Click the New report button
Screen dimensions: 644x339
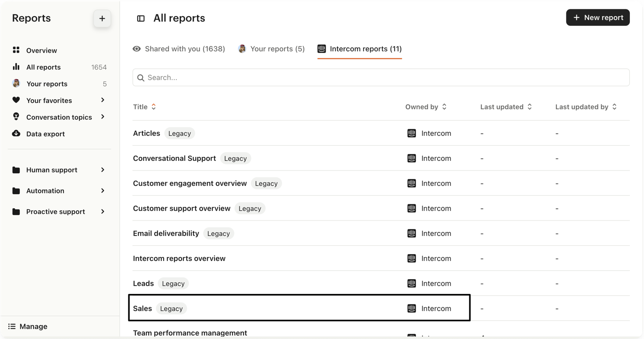[x=598, y=18]
